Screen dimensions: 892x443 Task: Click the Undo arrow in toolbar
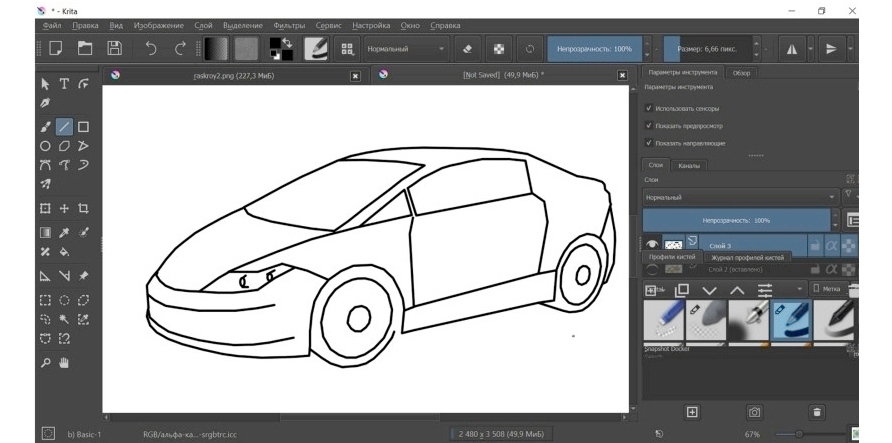coord(151,48)
